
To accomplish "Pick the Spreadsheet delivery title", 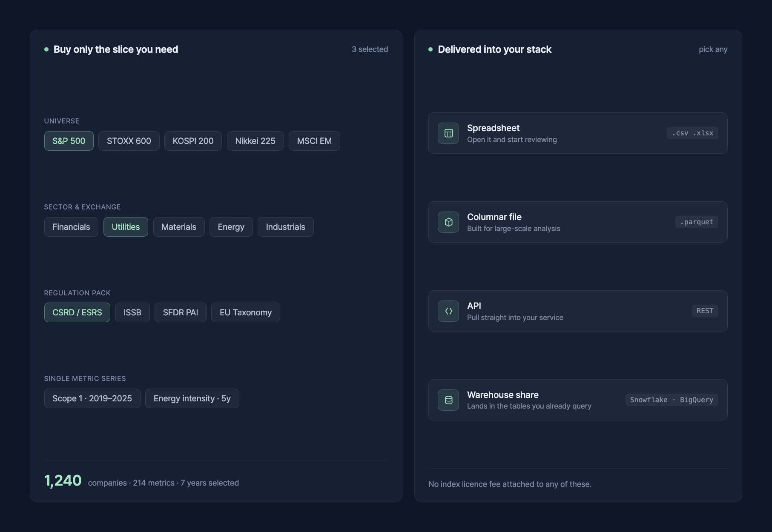I will tap(493, 128).
